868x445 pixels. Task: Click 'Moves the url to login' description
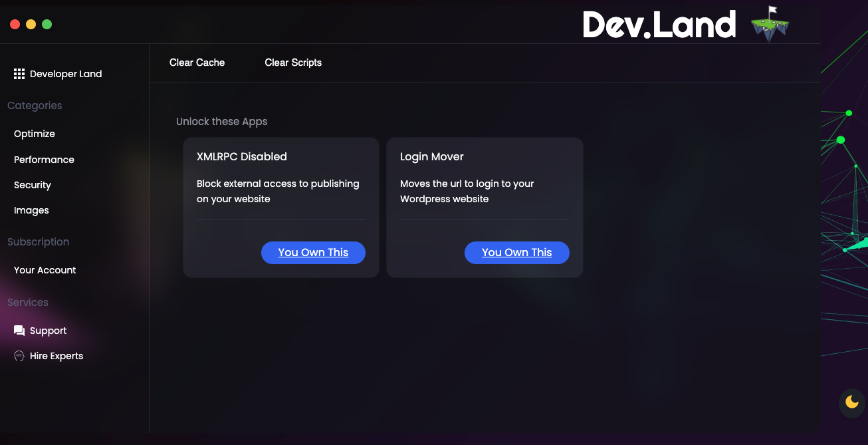click(x=467, y=192)
